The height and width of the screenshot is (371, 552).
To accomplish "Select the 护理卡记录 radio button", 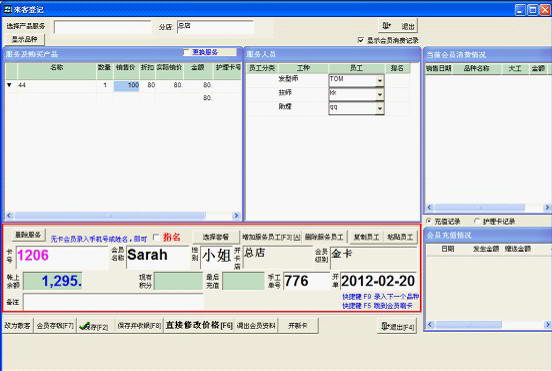I will point(477,221).
